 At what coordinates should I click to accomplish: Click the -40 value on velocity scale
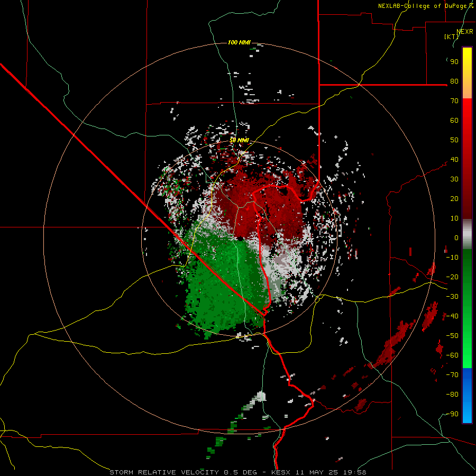(x=452, y=316)
